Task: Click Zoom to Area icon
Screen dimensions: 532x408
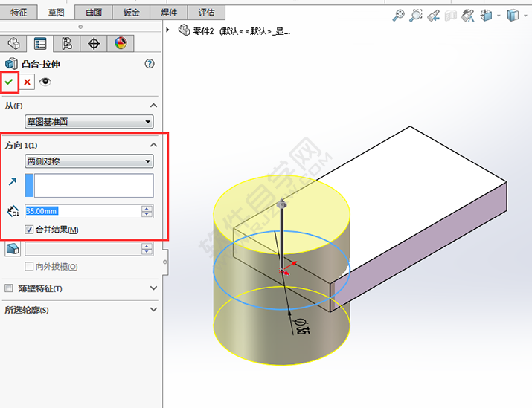Action: [416, 16]
